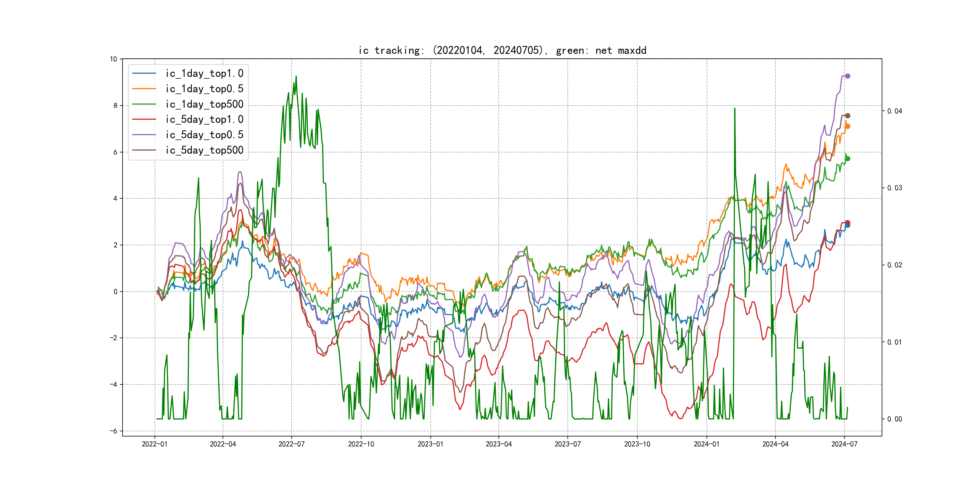Click the purple endpoint dot at top right
980x490 pixels.
[848, 76]
